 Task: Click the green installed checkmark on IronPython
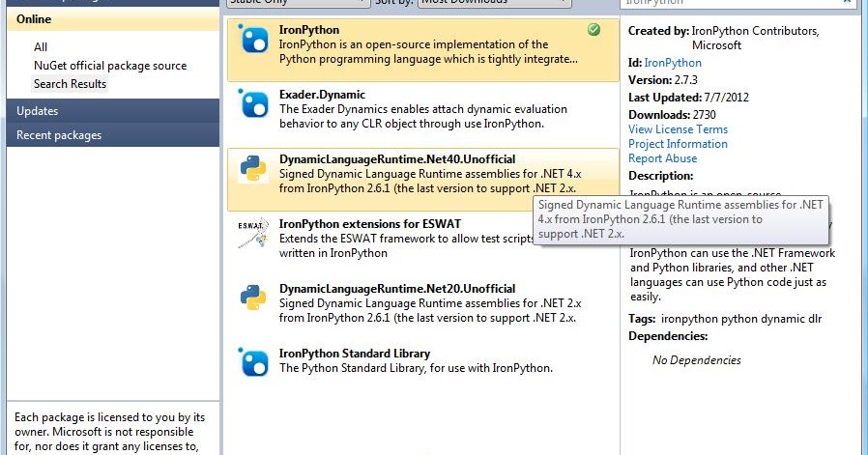tap(594, 30)
